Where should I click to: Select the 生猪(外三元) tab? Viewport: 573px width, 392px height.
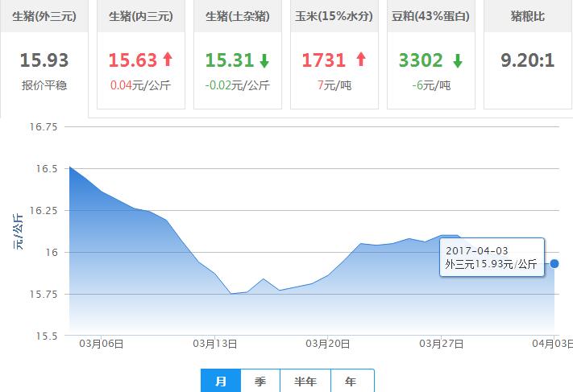click(x=44, y=16)
